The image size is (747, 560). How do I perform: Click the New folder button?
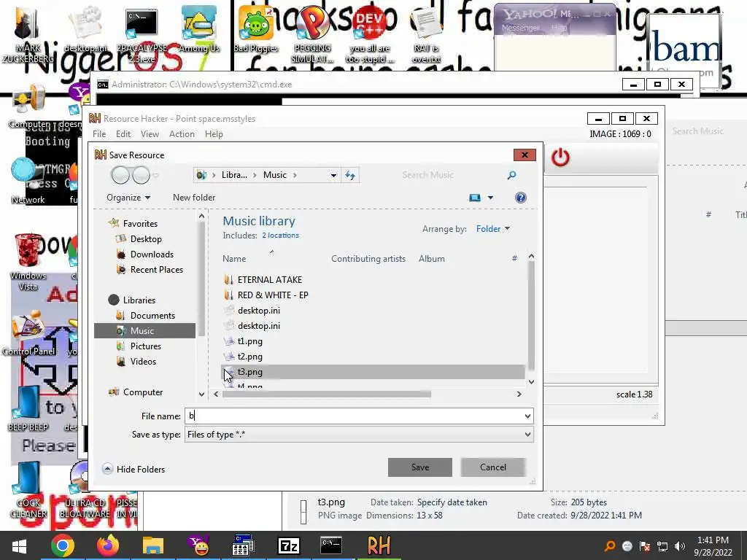point(194,198)
